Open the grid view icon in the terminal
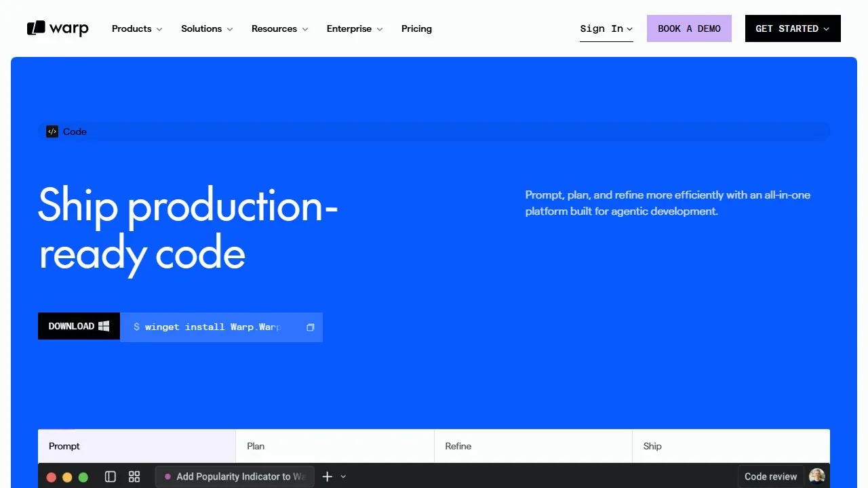The width and height of the screenshot is (868, 488). click(x=134, y=476)
